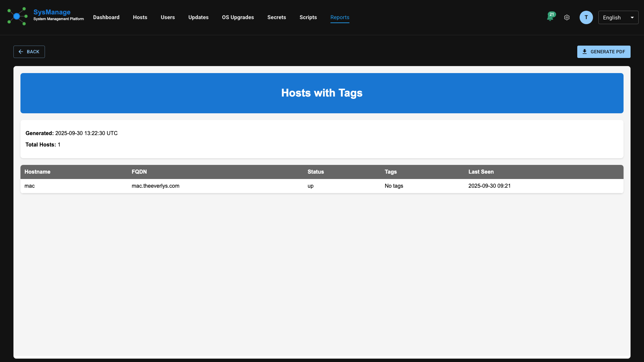644x362 pixels.
Task: Switch to the Hosts navigation tab
Action: click(x=140, y=17)
